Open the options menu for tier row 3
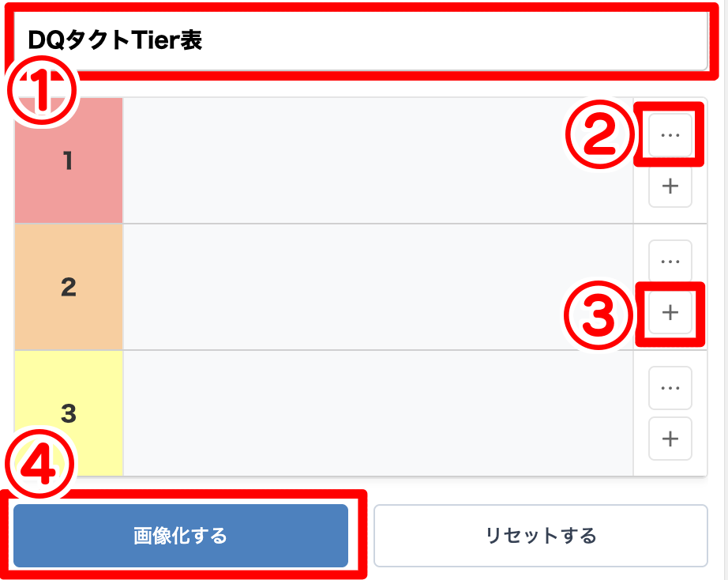The width and height of the screenshot is (728, 580). pyautogui.click(x=669, y=387)
